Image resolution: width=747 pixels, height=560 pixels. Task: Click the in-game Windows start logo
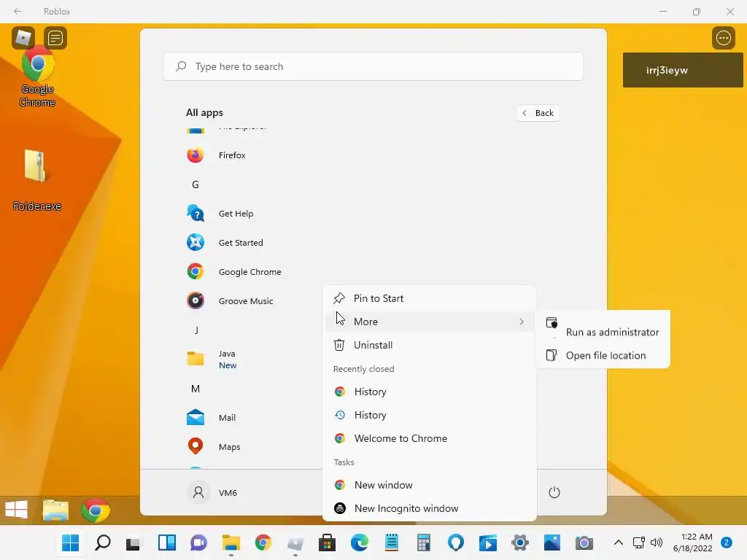(16, 510)
